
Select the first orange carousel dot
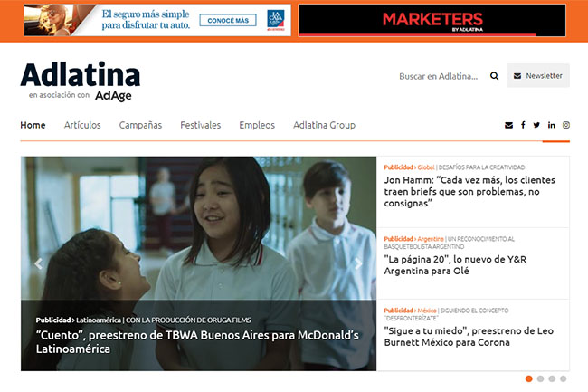click(529, 378)
